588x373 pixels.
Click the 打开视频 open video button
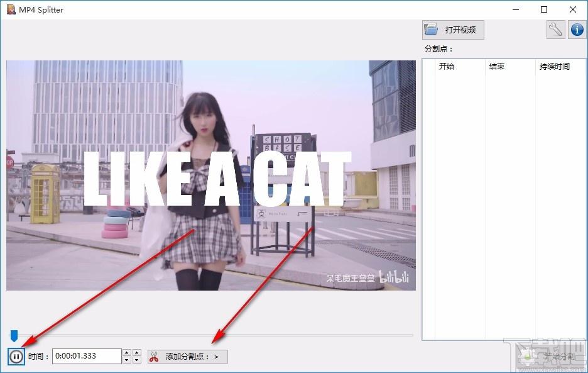[x=453, y=30]
